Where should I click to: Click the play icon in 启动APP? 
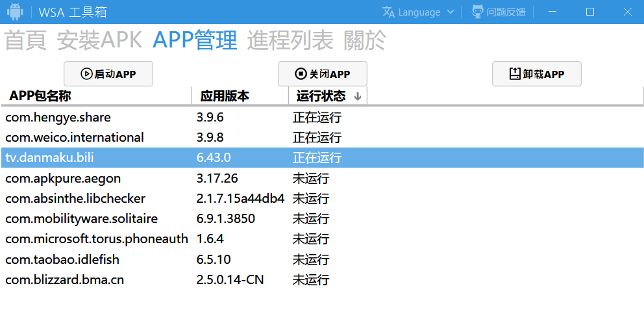(x=86, y=74)
